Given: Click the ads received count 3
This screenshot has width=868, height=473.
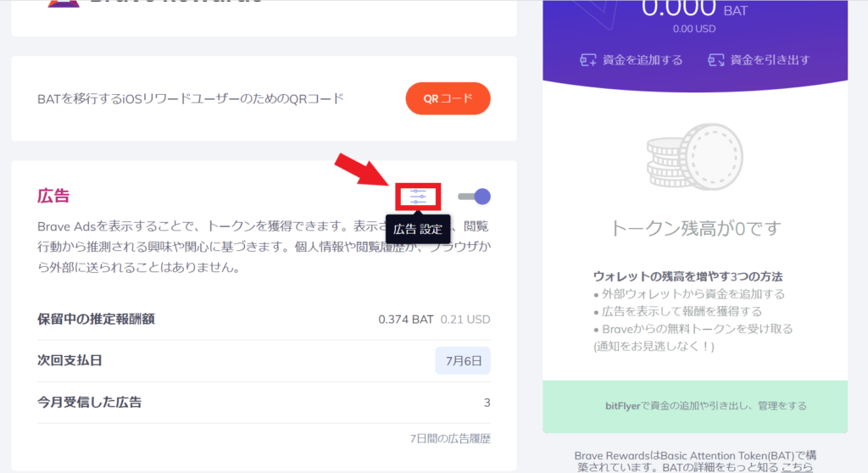Looking at the screenshot, I should point(487,403).
